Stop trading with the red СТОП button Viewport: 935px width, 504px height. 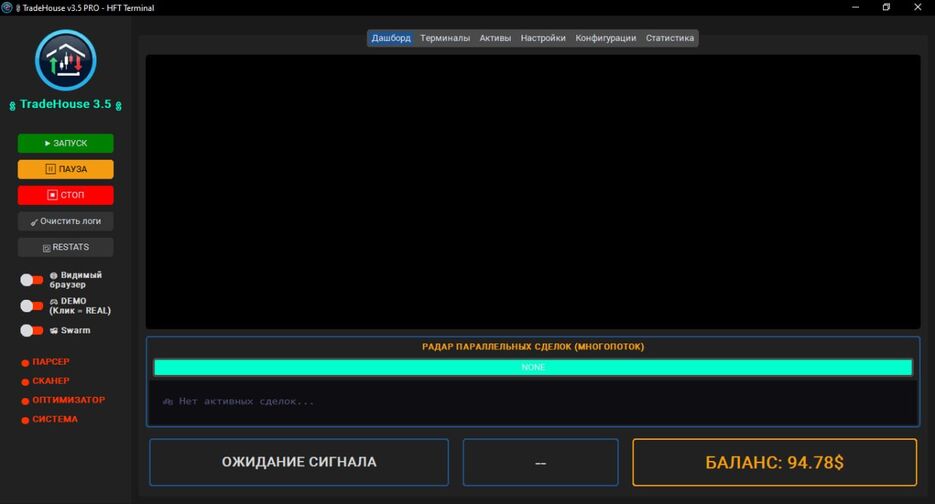pyautogui.click(x=66, y=195)
